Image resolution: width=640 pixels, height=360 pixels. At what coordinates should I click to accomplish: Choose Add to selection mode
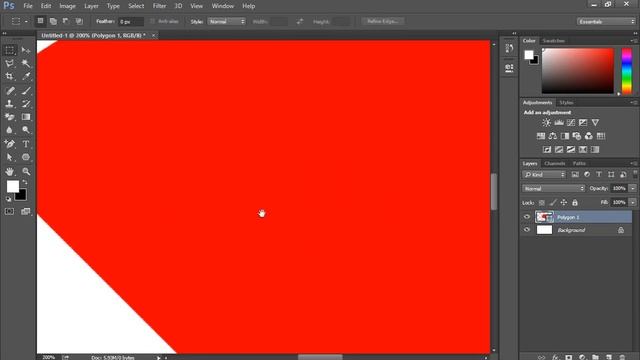pyautogui.click(x=53, y=21)
